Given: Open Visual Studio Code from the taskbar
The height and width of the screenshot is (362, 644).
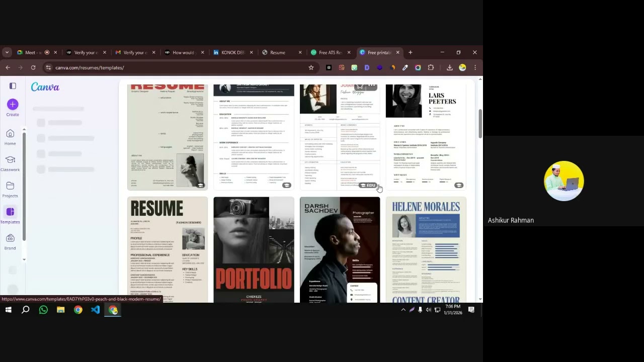Looking at the screenshot, I should tap(96, 310).
